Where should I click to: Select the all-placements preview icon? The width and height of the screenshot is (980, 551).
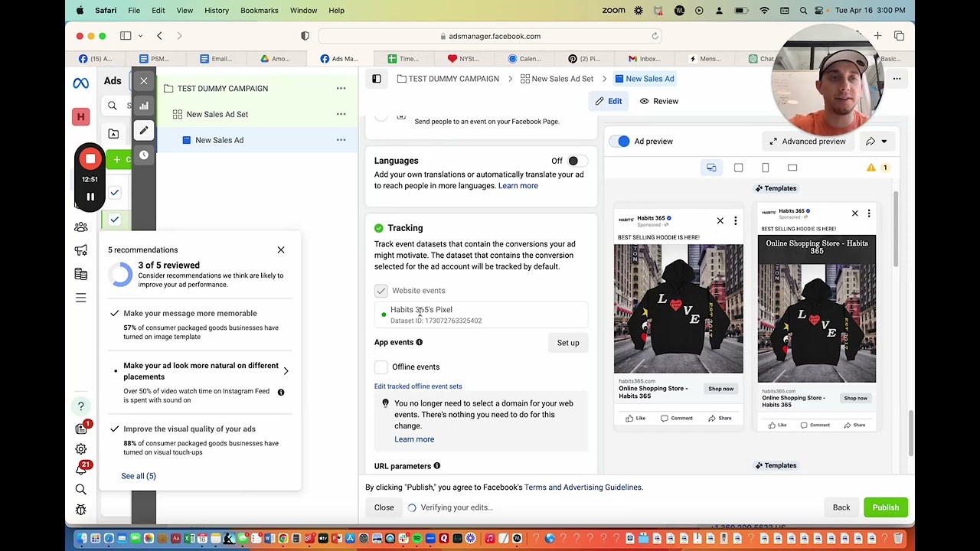point(711,168)
